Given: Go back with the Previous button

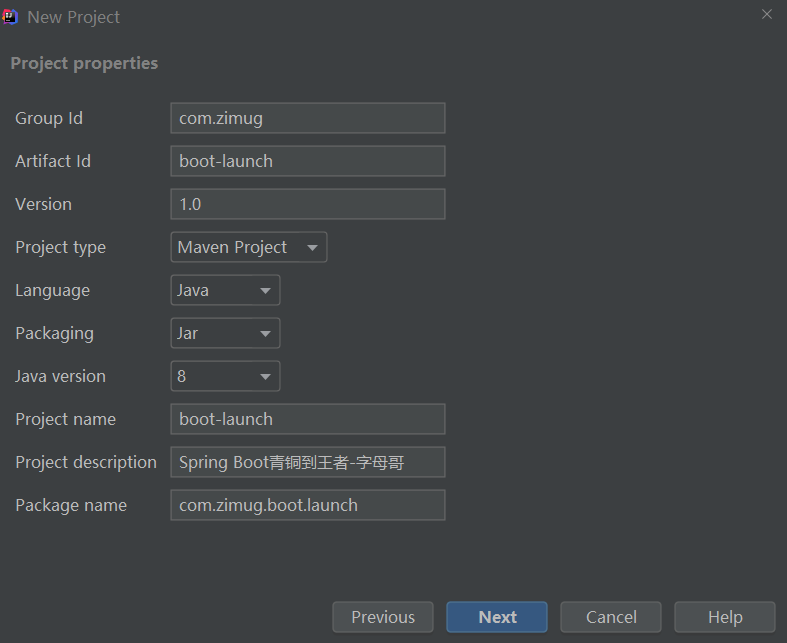Looking at the screenshot, I should click(x=382, y=617).
